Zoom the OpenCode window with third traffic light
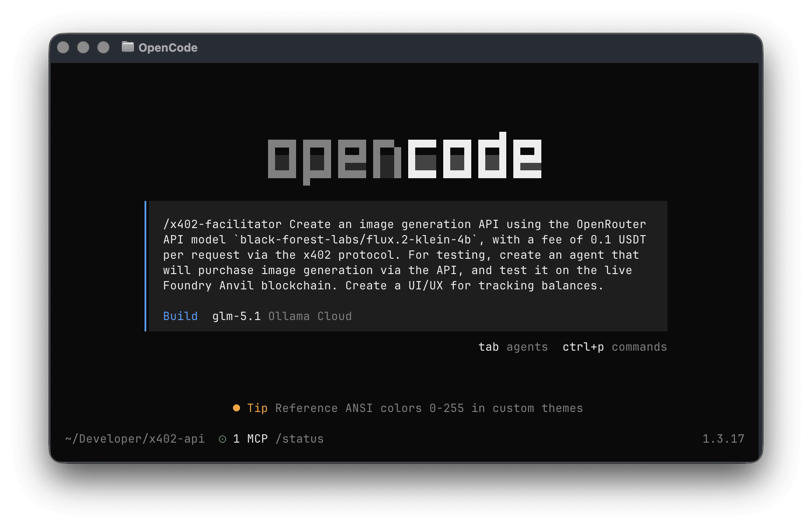This screenshot has width=812, height=528. pyautogui.click(x=103, y=47)
